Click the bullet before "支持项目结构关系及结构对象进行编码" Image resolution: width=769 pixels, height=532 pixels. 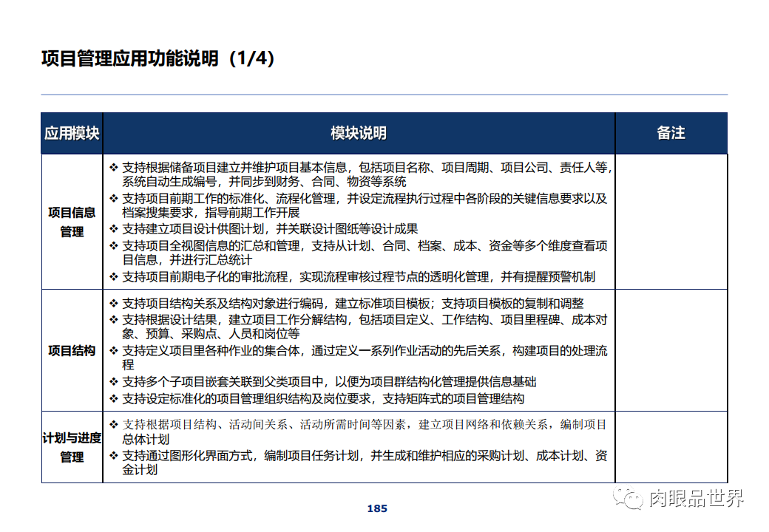112,302
